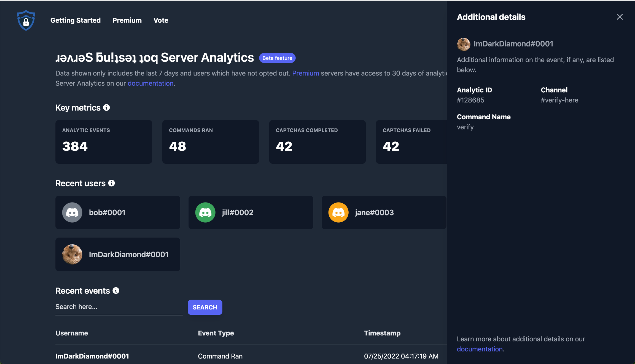Image resolution: width=635 pixels, height=364 pixels.
Task: Open the Premium navigation item
Action: (127, 20)
